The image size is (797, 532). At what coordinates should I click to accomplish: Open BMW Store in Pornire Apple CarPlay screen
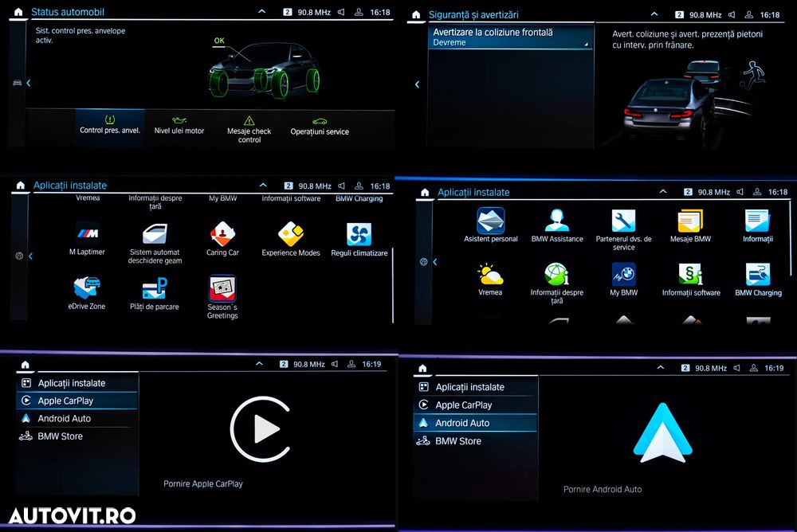pyautogui.click(x=77, y=436)
